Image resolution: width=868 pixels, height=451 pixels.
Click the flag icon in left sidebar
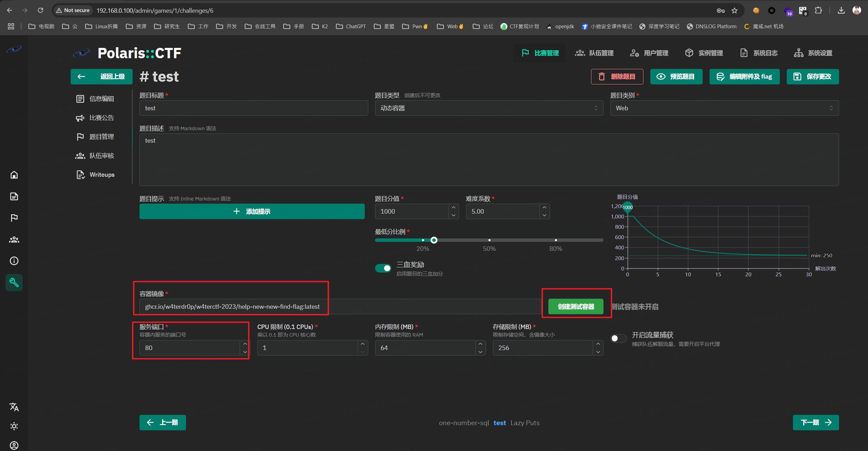pyautogui.click(x=14, y=218)
